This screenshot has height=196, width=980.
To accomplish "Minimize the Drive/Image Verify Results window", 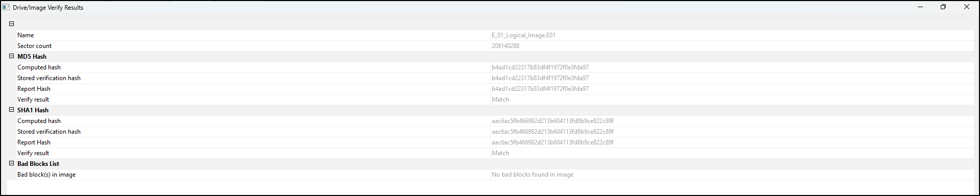I will point(921,7).
